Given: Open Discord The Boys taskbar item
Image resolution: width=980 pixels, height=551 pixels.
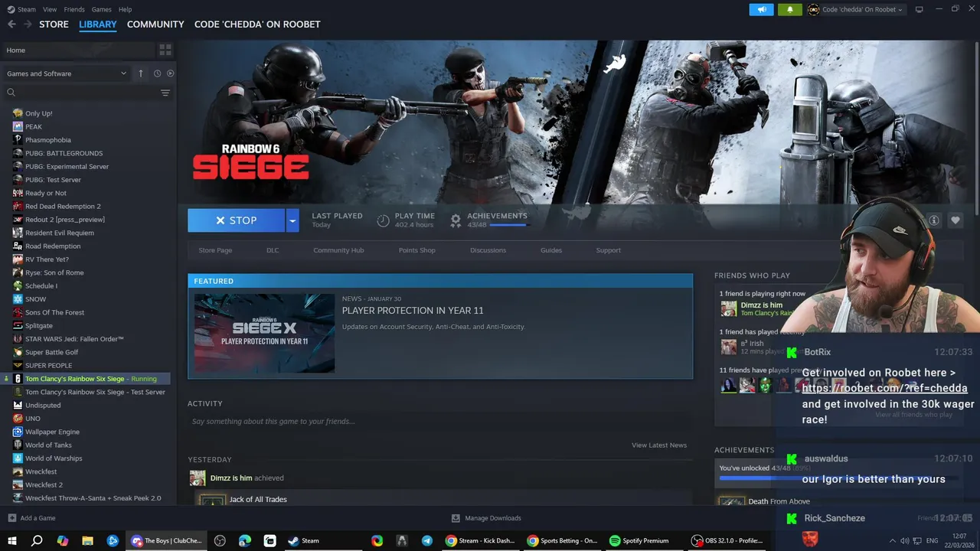Looking at the screenshot, I should click(x=167, y=540).
